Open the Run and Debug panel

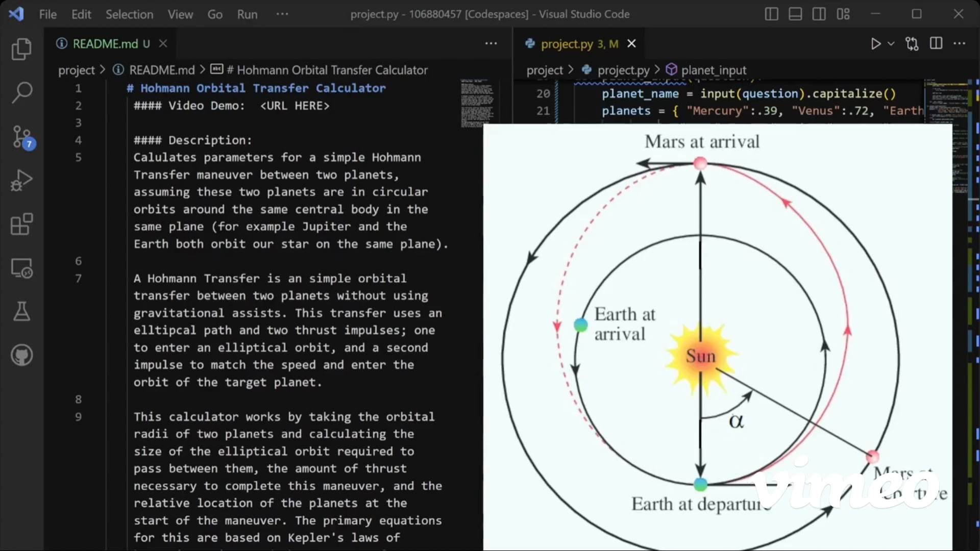[x=21, y=180]
